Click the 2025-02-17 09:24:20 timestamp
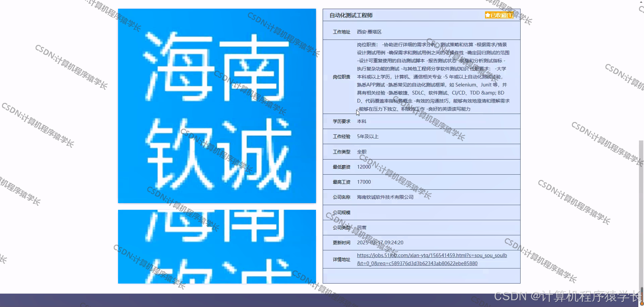This screenshot has width=644, height=307. tap(380, 243)
